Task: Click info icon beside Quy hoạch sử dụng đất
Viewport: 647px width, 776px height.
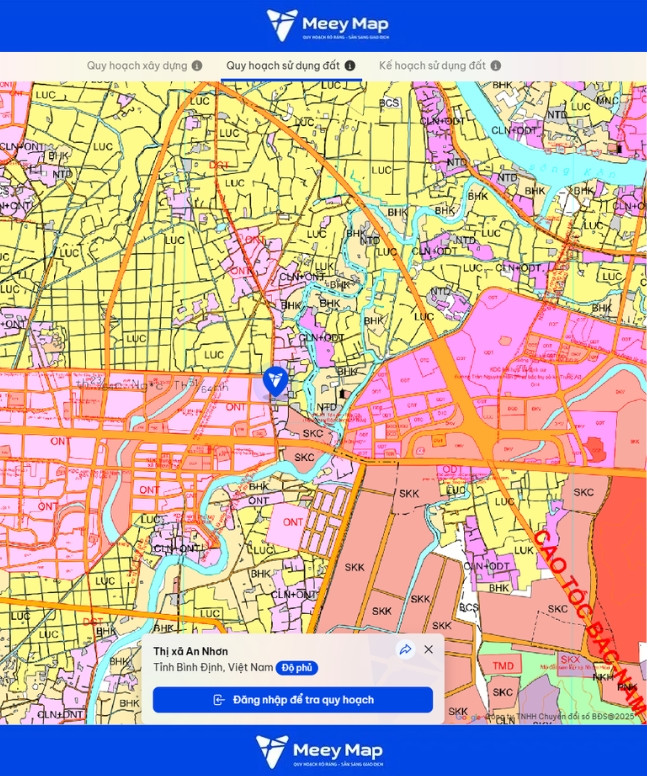Action: (x=350, y=66)
